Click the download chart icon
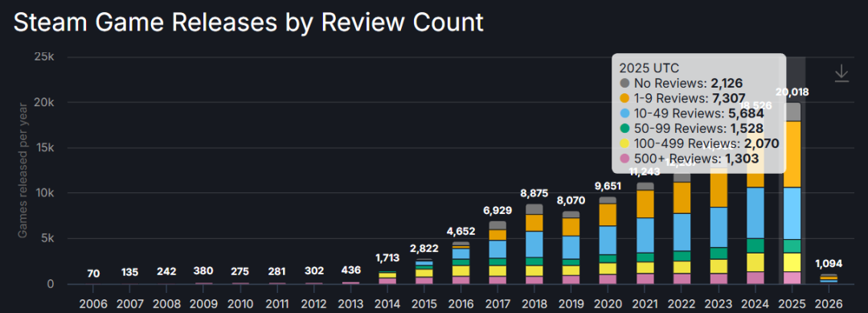868x313 pixels. [x=841, y=73]
